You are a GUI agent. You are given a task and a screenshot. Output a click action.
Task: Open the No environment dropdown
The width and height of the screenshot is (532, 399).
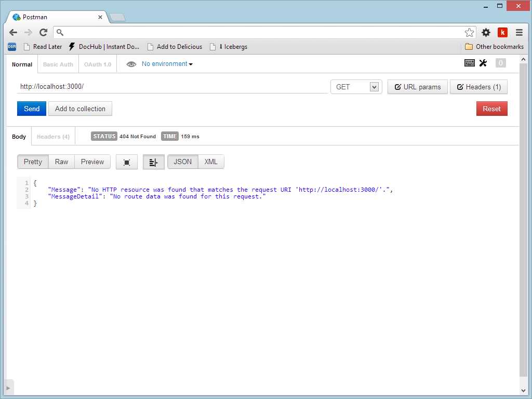(x=167, y=64)
